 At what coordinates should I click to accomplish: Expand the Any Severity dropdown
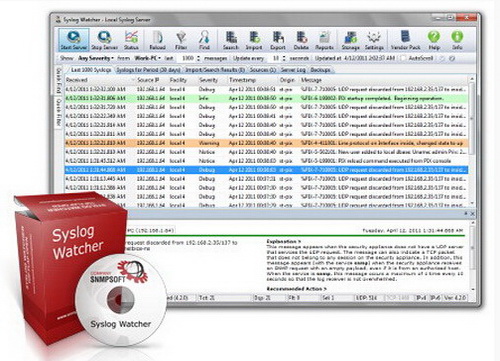tap(96, 58)
